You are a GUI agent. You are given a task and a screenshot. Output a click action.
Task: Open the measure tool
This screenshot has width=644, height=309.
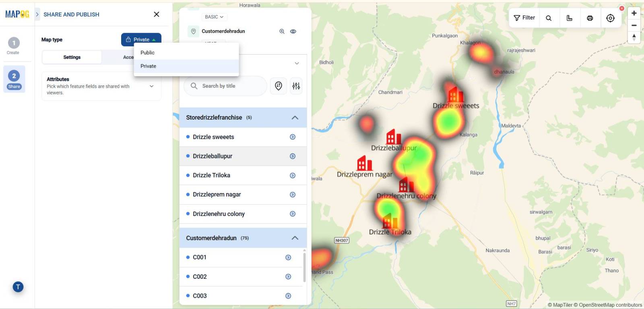click(x=570, y=18)
